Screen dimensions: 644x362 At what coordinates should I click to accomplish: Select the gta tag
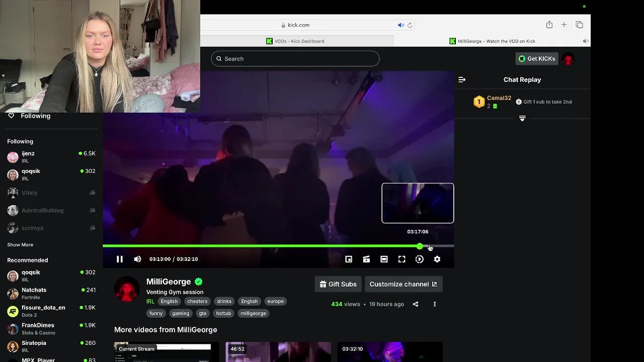[203, 313]
